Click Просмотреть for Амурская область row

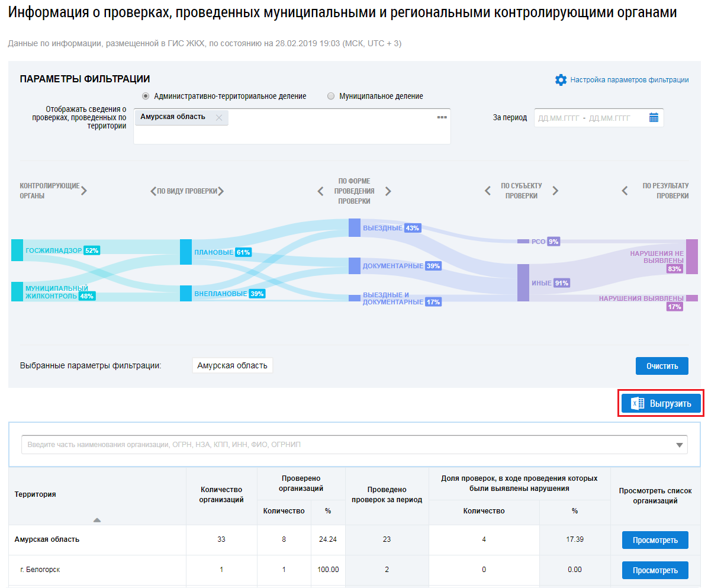655,540
